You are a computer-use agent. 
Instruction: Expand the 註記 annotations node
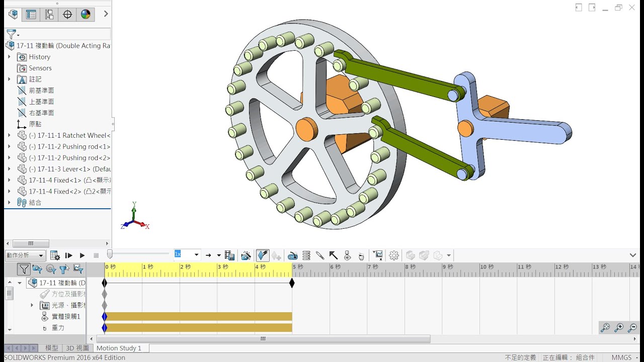point(9,79)
